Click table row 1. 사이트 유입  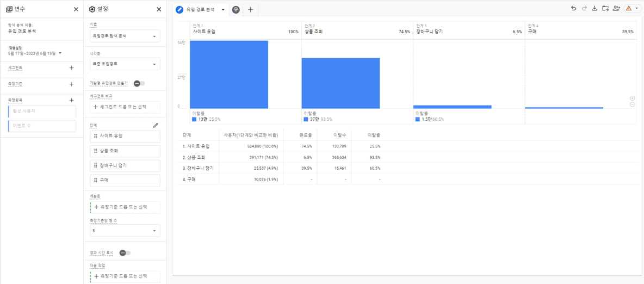tap(407, 146)
